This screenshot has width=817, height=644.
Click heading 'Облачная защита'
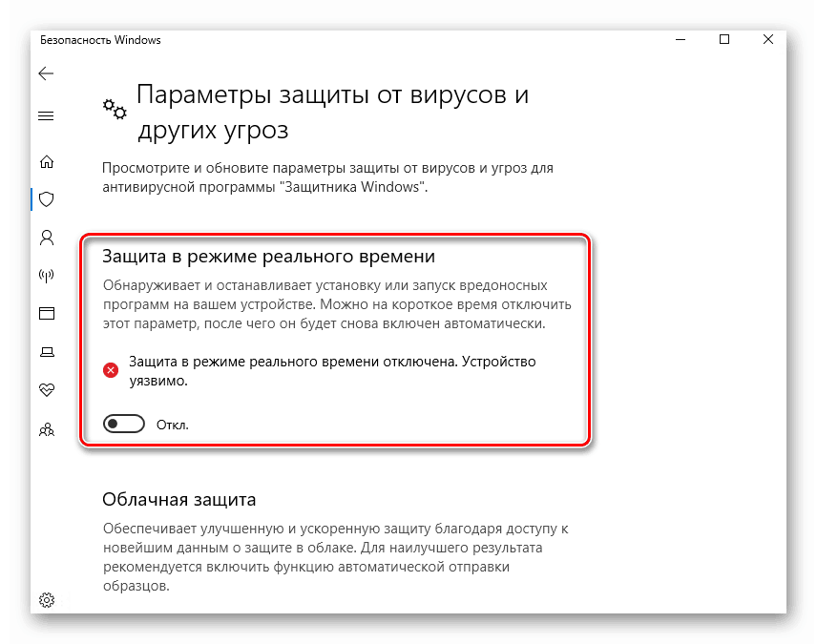pos(179,500)
